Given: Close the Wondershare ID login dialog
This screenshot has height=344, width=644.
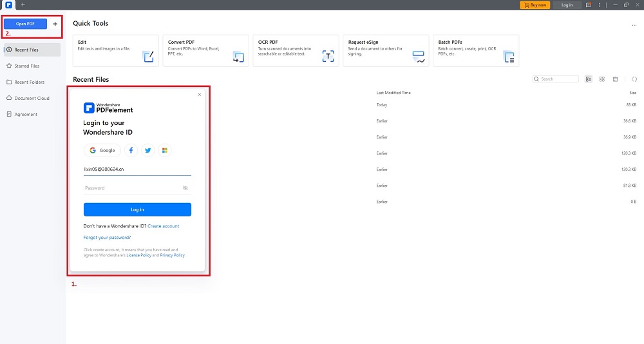Looking at the screenshot, I should coord(199,95).
